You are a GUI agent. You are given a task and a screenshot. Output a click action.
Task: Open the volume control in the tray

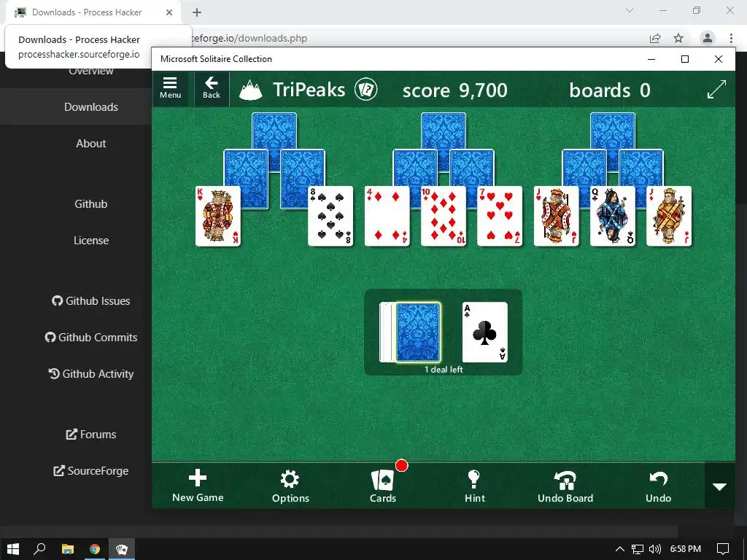tap(655, 549)
